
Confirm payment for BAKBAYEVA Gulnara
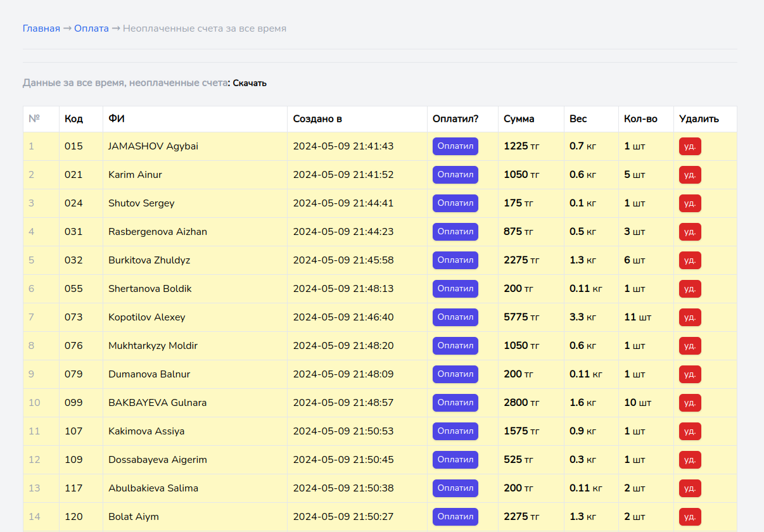[x=455, y=403]
